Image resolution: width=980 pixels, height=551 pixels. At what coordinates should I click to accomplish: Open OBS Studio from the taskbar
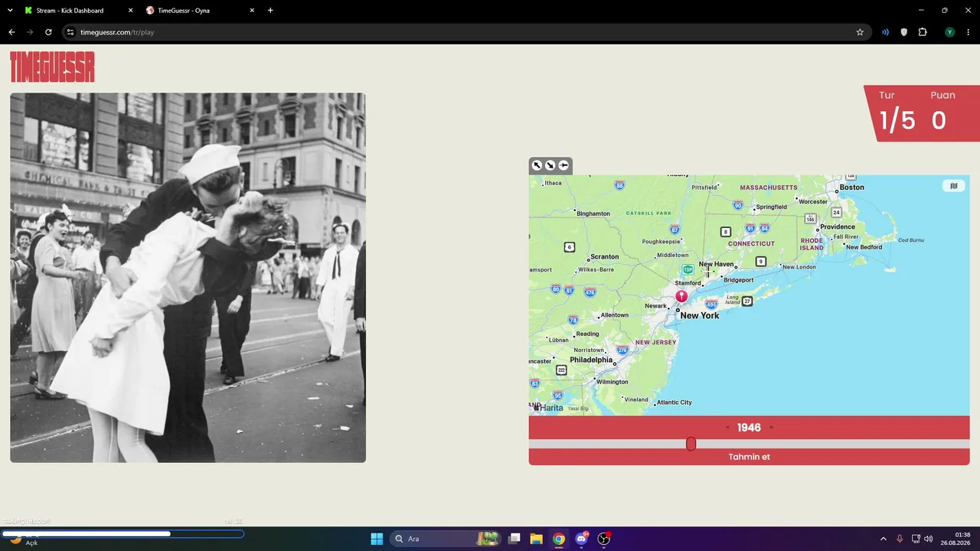tap(603, 539)
